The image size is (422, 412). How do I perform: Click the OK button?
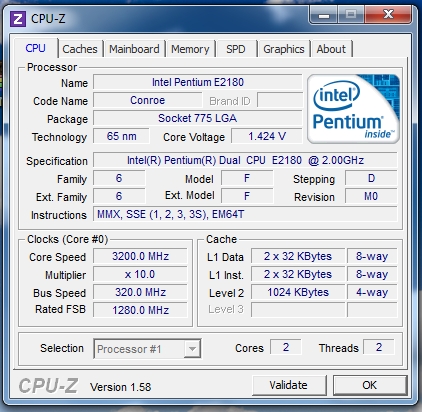pos(370,385)
